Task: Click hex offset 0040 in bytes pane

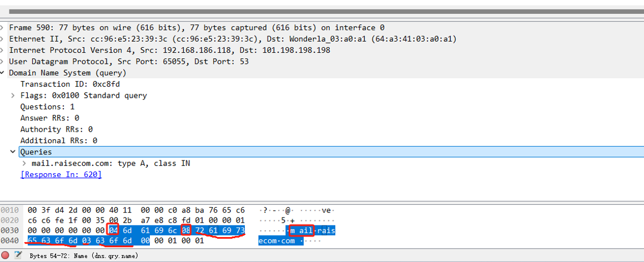Action: 10,241
